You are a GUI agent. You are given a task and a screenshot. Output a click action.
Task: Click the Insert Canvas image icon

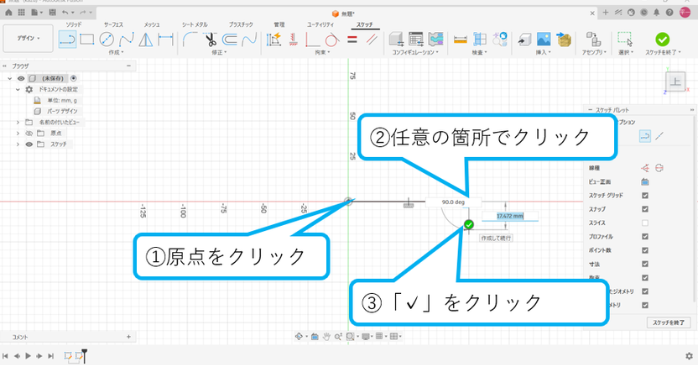(544, 39)
